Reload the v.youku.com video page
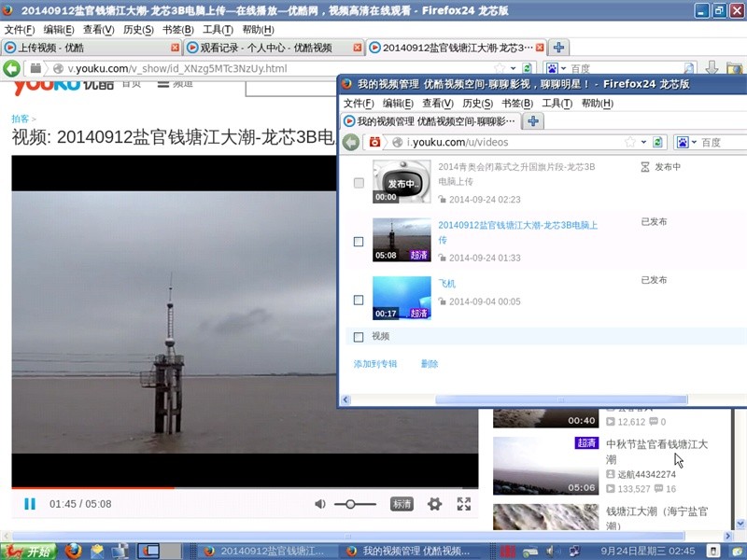 click(x=527, y=68)
